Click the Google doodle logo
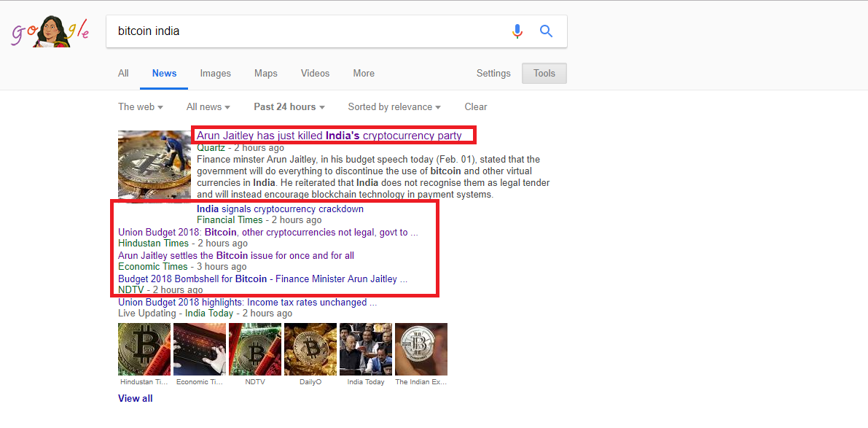This screenshot has height=428, width=868. (50, 31)
